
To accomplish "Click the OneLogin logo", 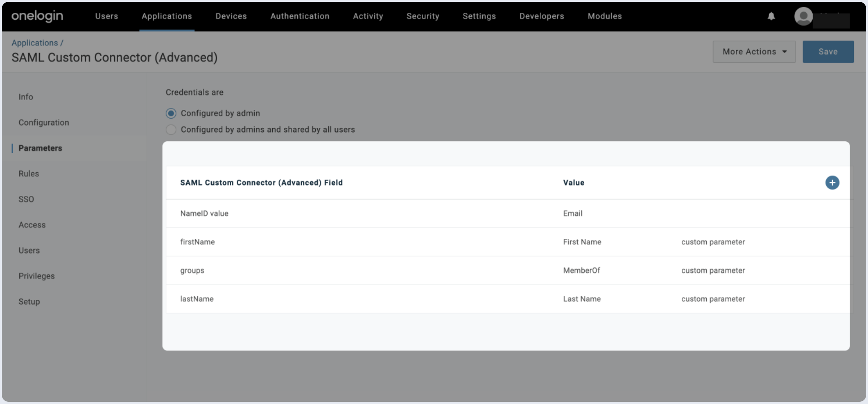I will [x=37, y=16].
